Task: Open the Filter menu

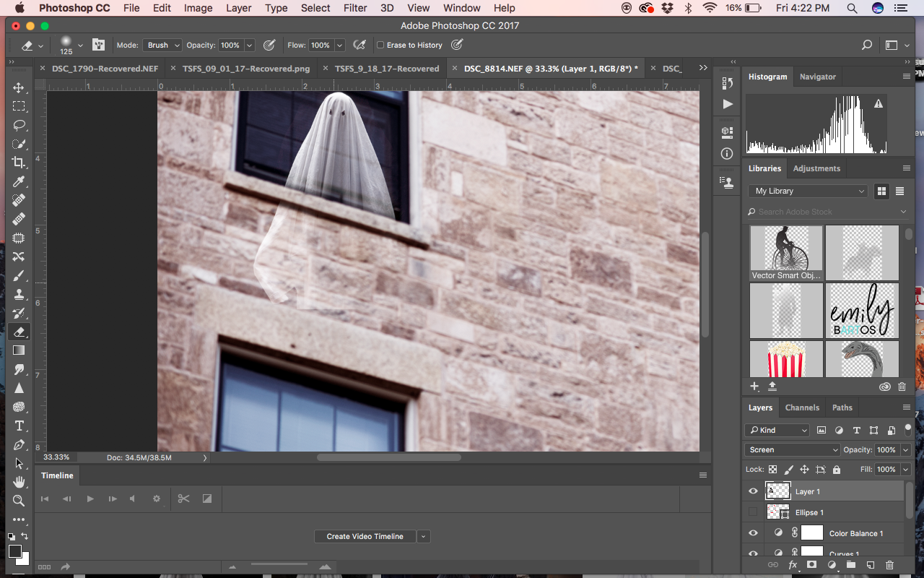Action: tap(355, 8)
